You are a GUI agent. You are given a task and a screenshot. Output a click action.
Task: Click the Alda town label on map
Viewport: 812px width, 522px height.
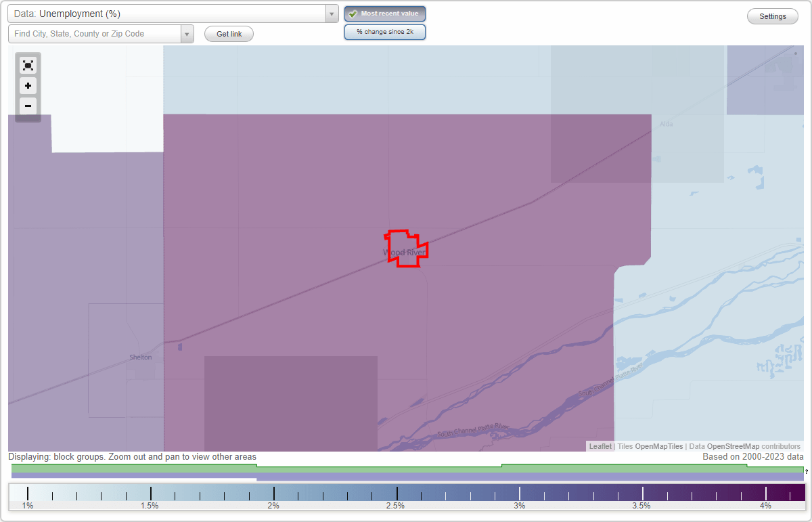click(x=667, y=124)
